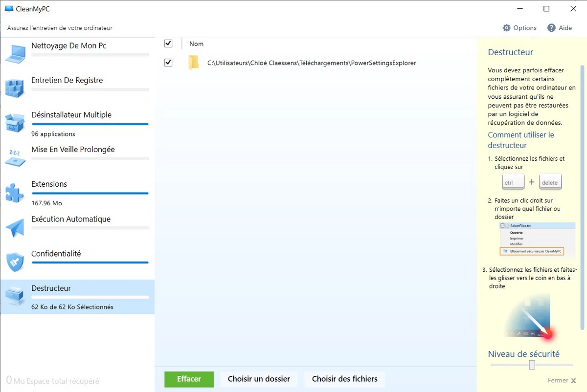
Task: Click the ctrl key illustration
Action: point(513,182)
